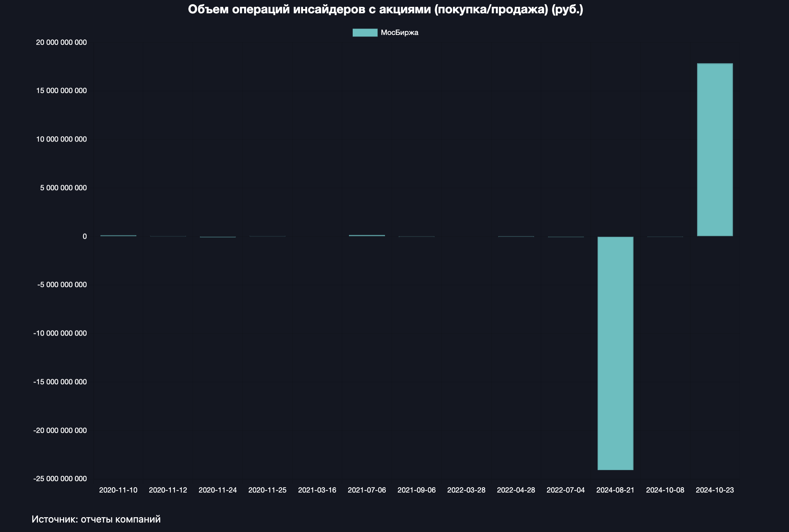Click the x-axis label 2022-04-28
Viewport: 789px width, 532px height.
click(x=516, y=490)
